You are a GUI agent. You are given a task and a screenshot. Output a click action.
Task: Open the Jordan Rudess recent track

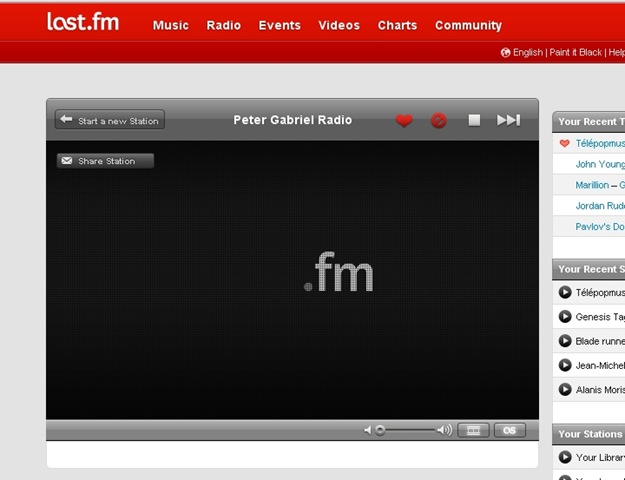pos(600,206)
